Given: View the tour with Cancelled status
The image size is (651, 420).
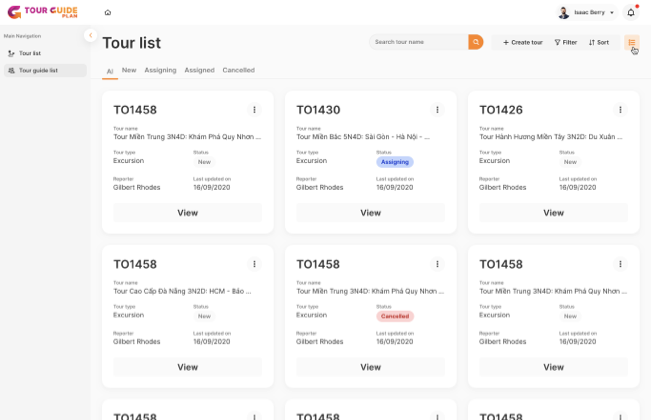Looking at the screenshot, I should pyautogui.click(x=370, y=367).
